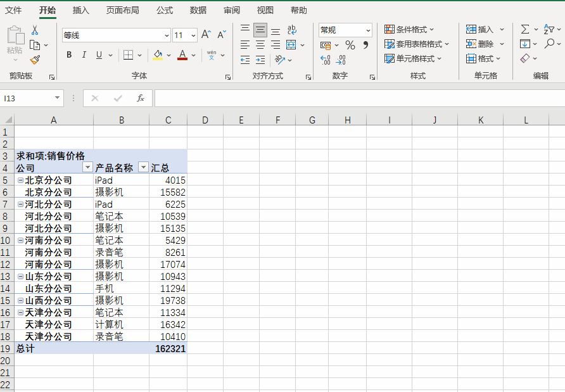Decrease font size with smaller A
The width and height of the screenshot is (565, 392).
[x=222, y=35]
